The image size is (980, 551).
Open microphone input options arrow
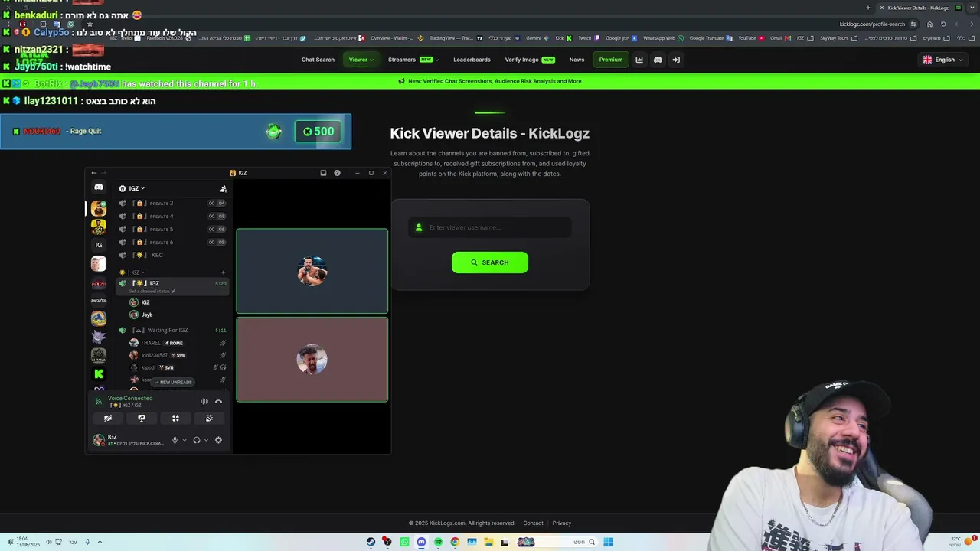184,440
